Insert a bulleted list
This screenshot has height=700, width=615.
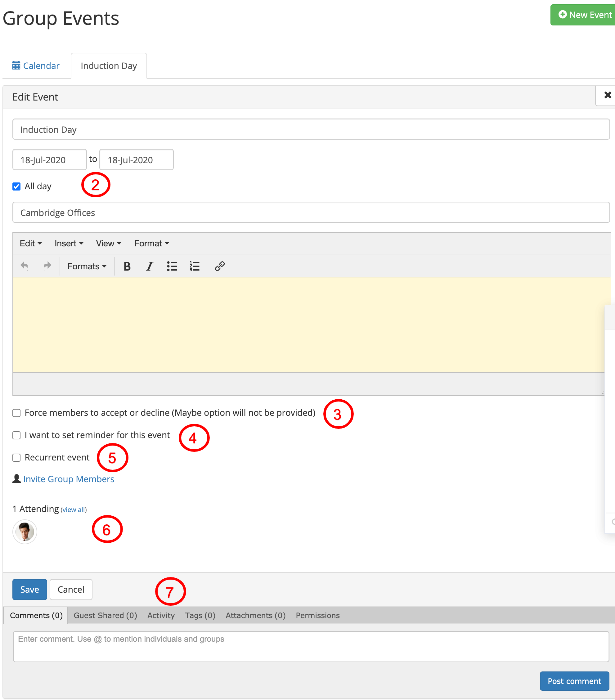click(x=172, y=266)
